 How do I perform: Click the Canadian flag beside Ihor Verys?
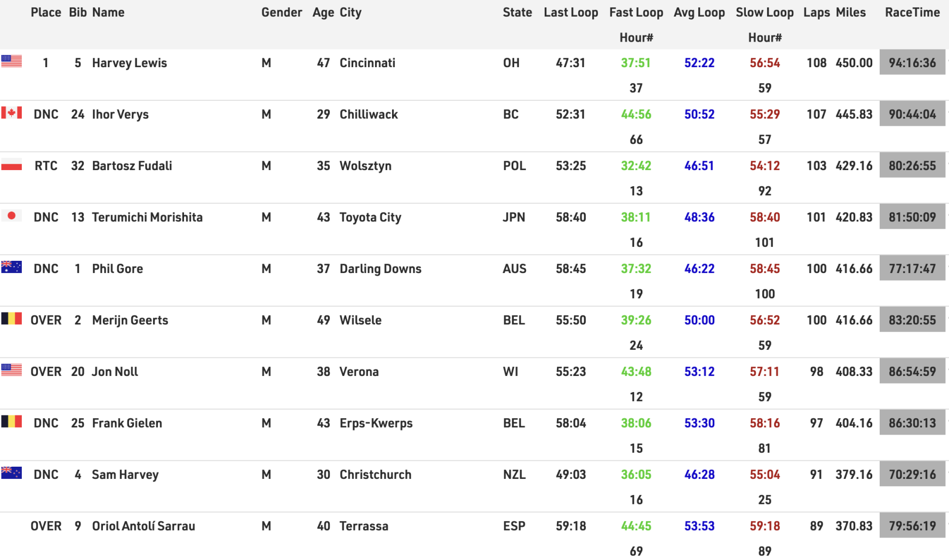pos(11,113)
